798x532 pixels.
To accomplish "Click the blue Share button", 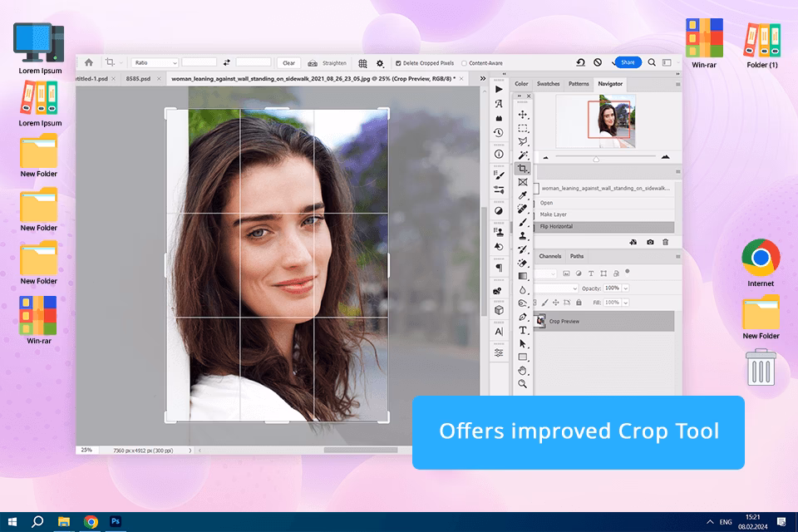I will pos(628,62).
